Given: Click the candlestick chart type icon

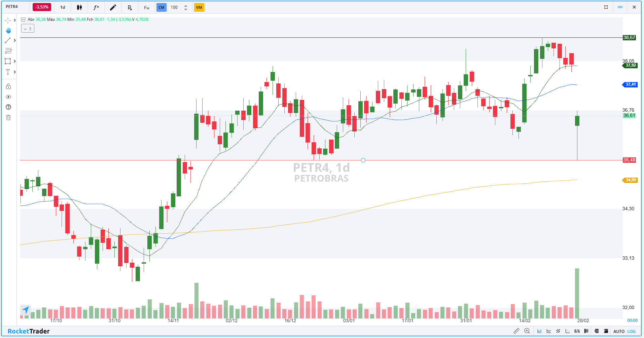Looking at the screenshot, I should [79, 7].
